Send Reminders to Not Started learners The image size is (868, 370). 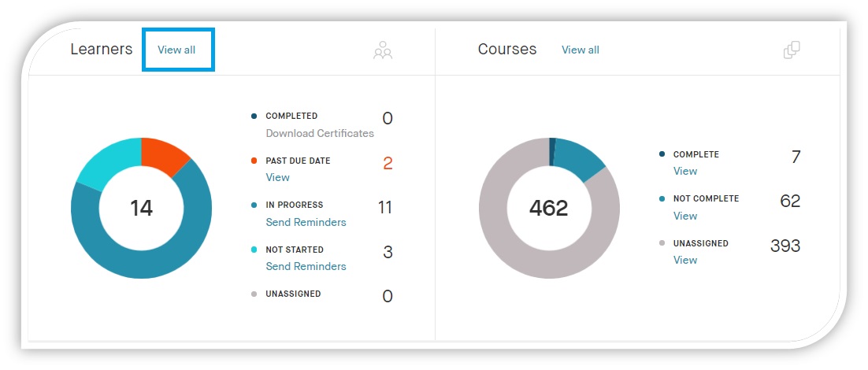[306, 267]
